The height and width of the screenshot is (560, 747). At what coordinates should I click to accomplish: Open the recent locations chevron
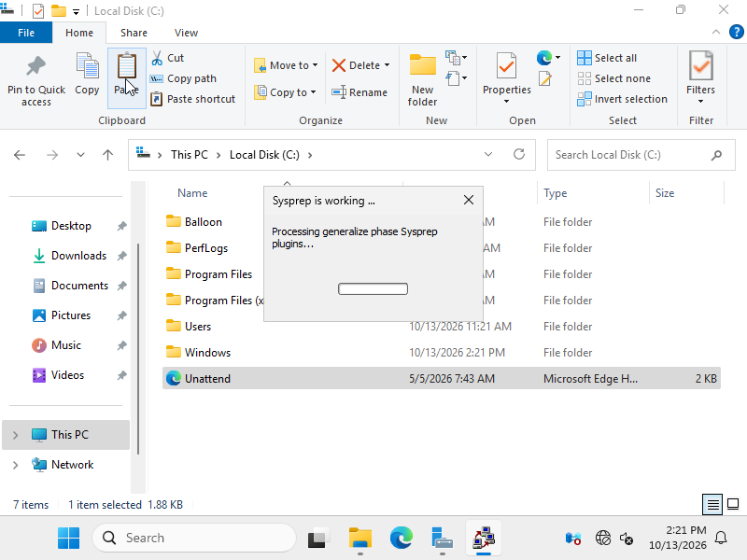point(80,155)
